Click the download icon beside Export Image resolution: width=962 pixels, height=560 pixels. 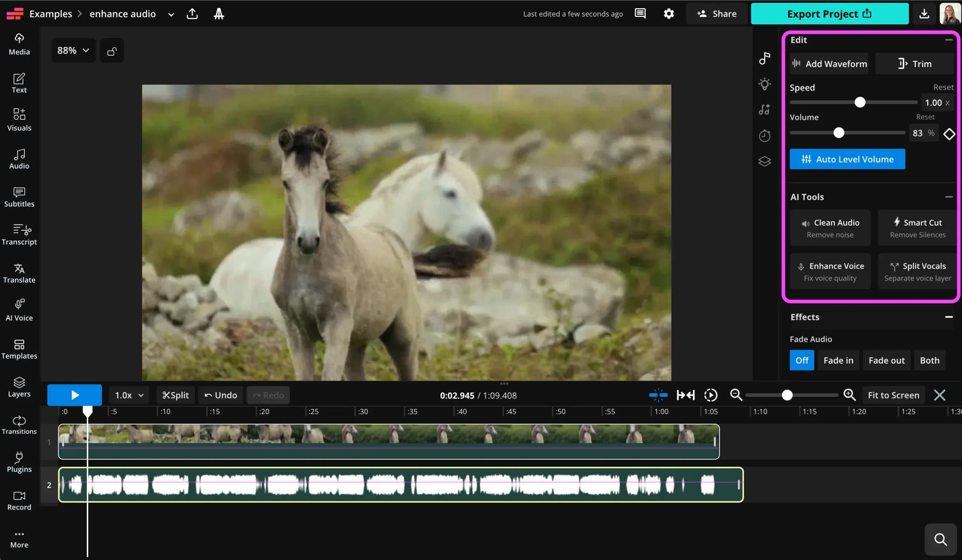pos(924,14)
